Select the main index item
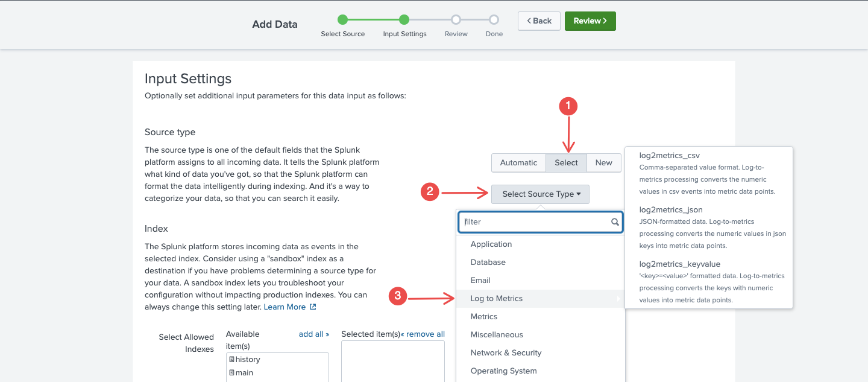 (x=244, y=373)
